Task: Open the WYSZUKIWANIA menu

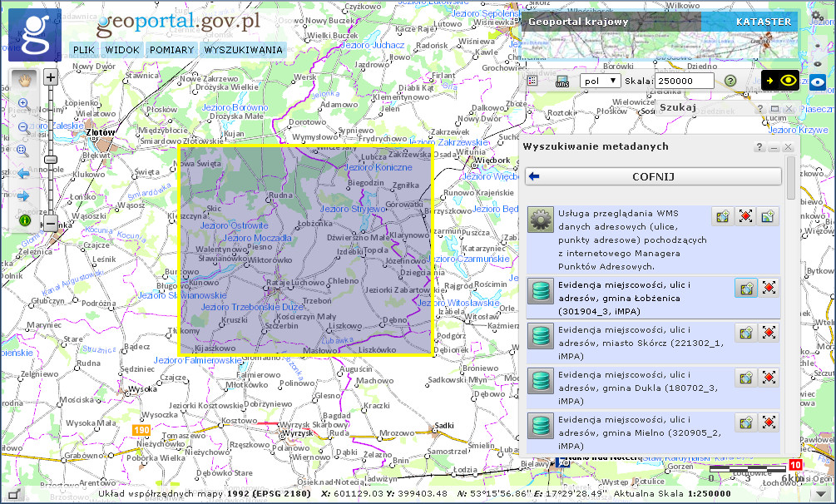Action: pyautogui.click(x=243, y=50)
